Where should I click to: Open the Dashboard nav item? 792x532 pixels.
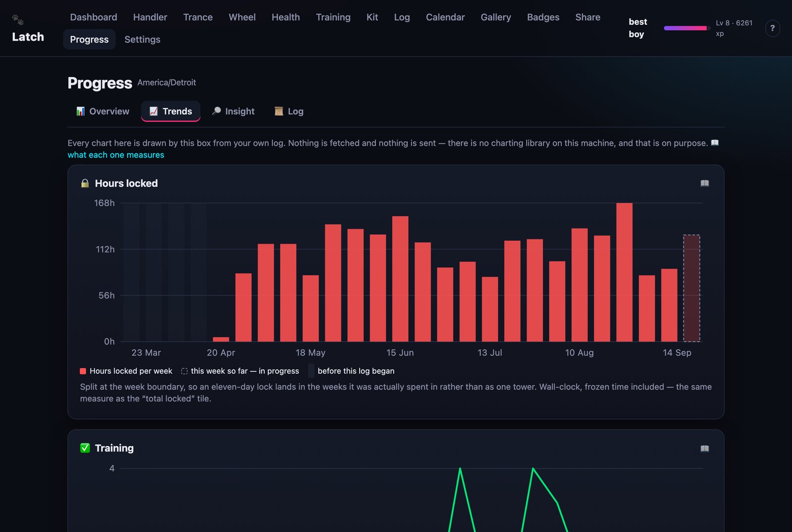click(94, 17)
